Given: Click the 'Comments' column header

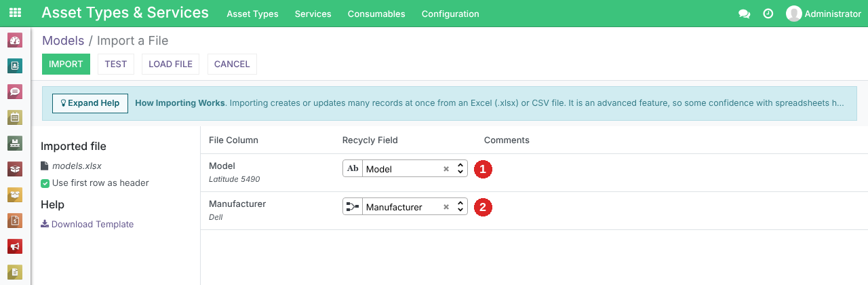Looking at the screenshot, I should pos(507,140).
